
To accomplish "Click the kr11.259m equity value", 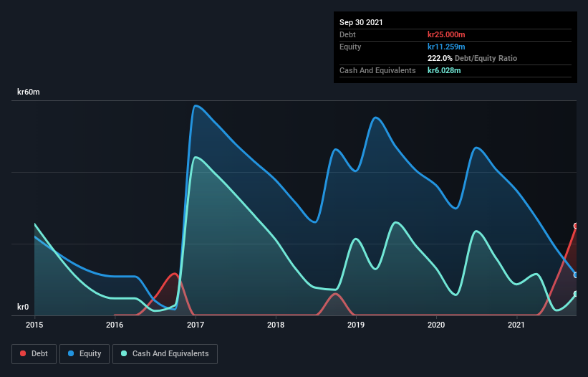I will click(x=446, y=47).
